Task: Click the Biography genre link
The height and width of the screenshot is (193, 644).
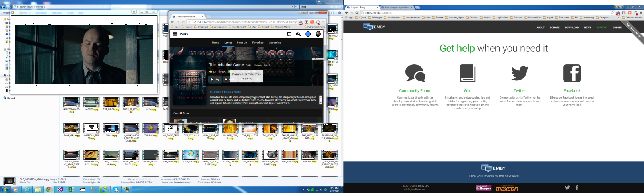Action: (215, 92)
